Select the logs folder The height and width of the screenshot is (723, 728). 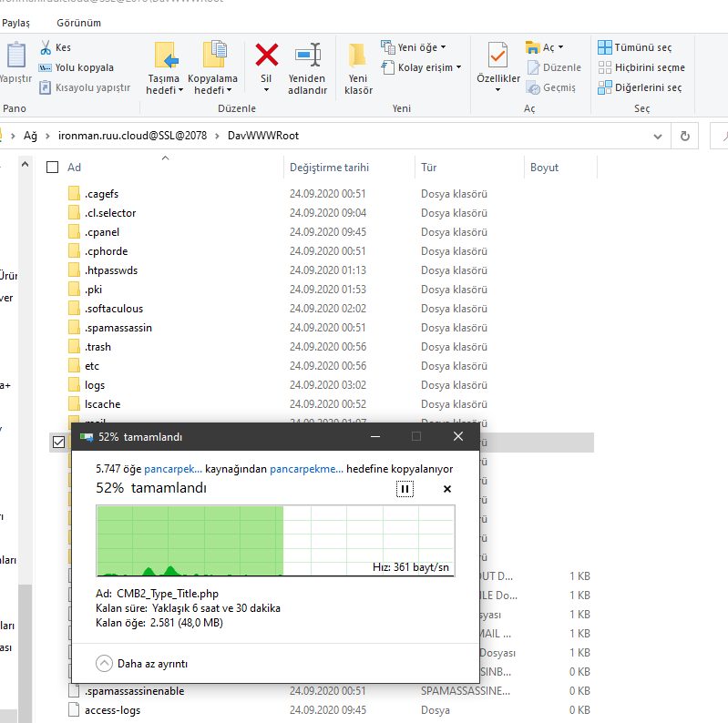(95, 385)
